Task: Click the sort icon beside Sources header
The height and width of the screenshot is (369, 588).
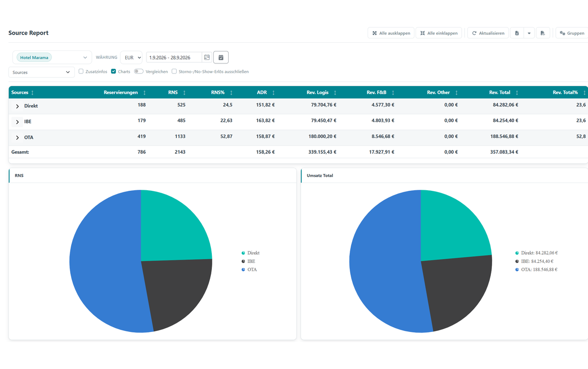Action: tap(33, 93)
